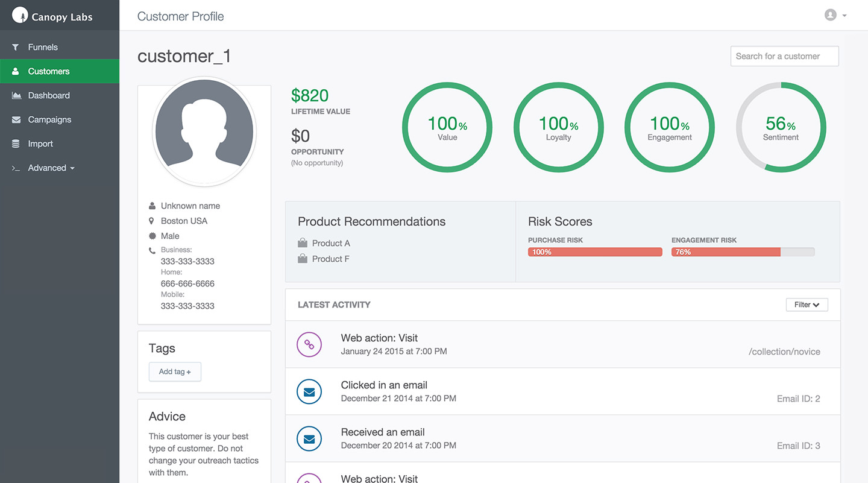868x483 pixels.
Task: Open the user account avatar icon
Action: (831, 15)
